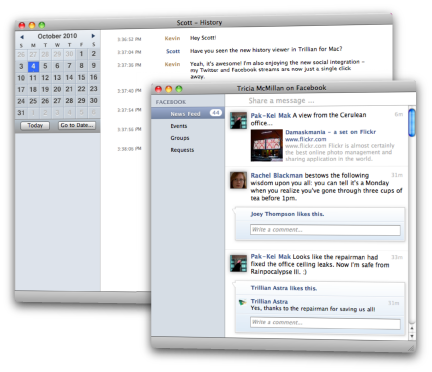Screen dimensions: 432x372
Task: Click the Facebook feed scrollbar thumb
Action: coord(412,122)
